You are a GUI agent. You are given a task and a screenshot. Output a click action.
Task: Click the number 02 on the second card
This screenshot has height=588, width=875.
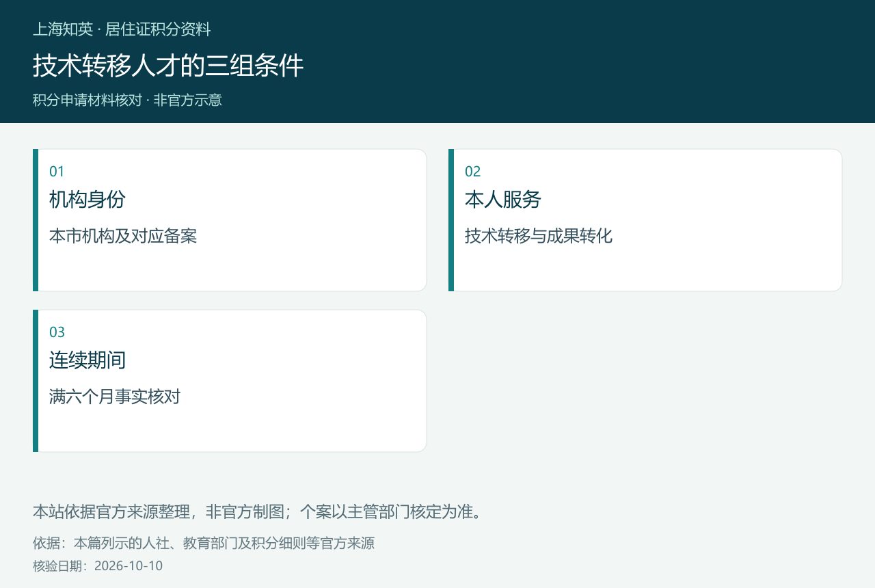(x=472, y=172)
